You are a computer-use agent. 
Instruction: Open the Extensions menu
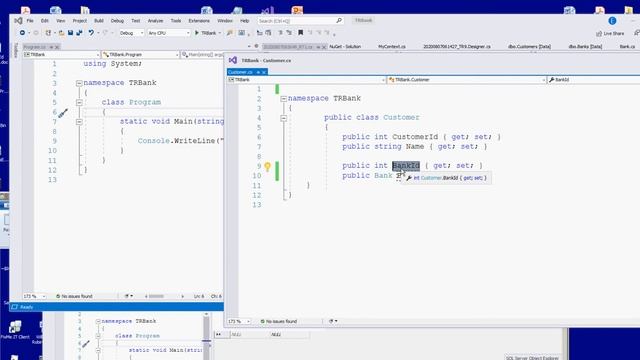(199, 21)
